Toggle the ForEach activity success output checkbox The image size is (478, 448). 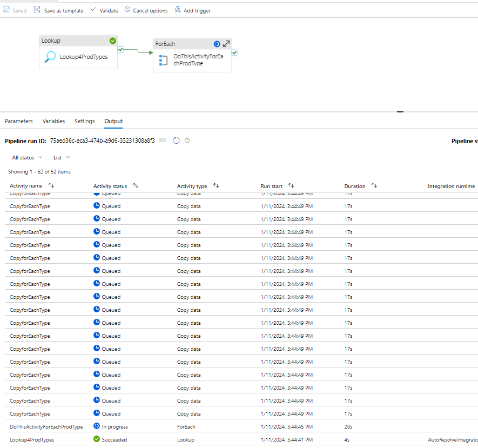point(235,53)
